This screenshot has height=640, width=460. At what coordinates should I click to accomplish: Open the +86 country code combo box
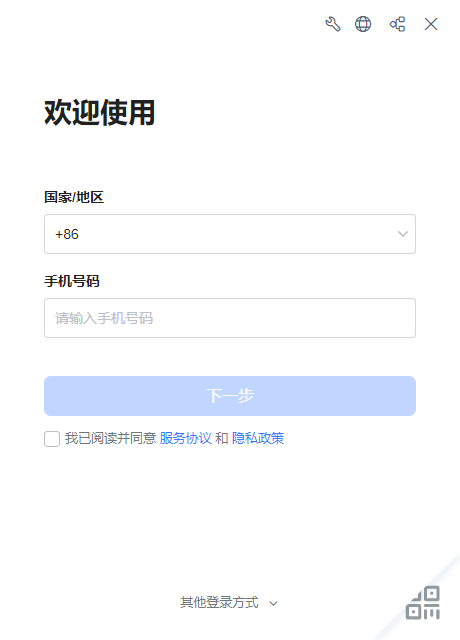(230, 234)
